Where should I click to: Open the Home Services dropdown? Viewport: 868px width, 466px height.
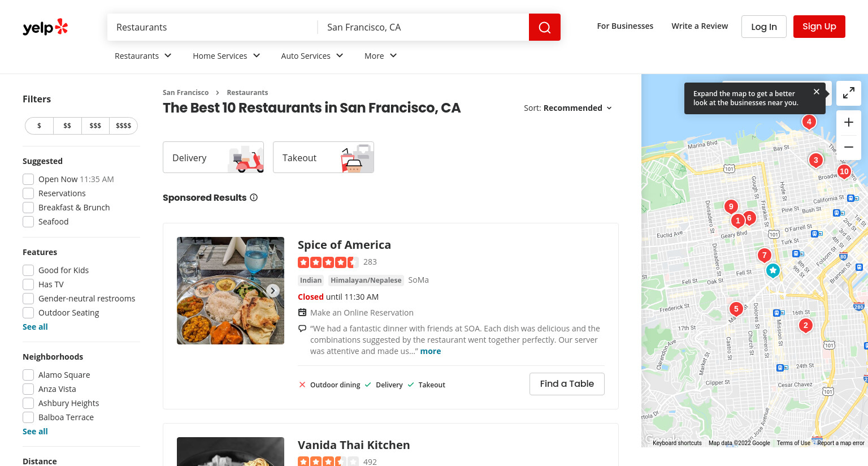(227, 56)
